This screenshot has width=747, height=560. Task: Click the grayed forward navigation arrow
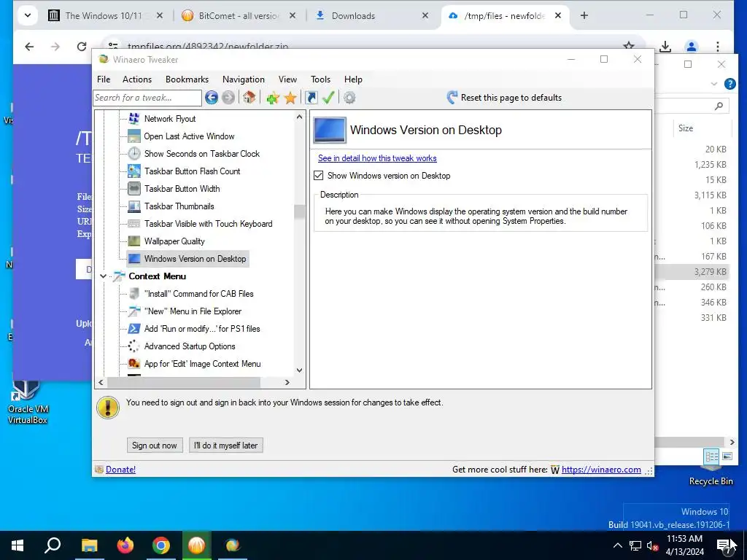[x=228, y=98]
